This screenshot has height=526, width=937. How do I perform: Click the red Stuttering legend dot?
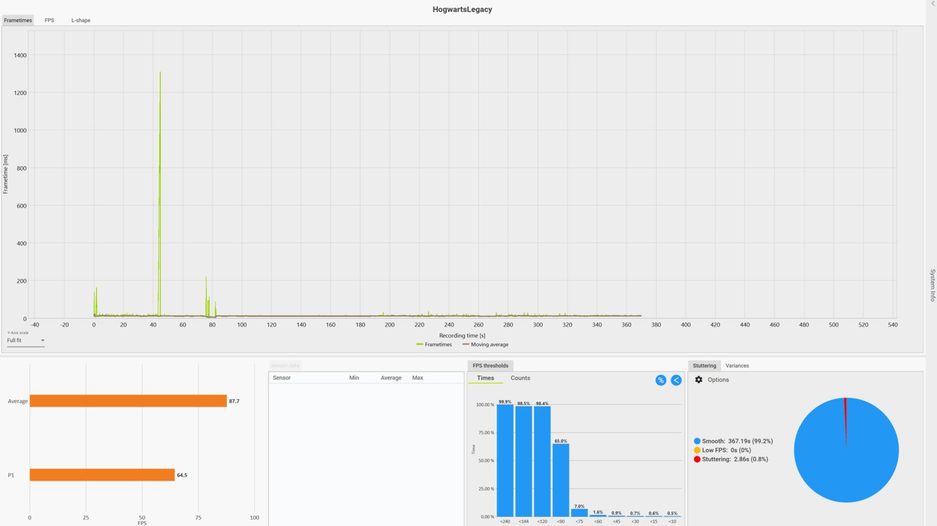[697, 460]
